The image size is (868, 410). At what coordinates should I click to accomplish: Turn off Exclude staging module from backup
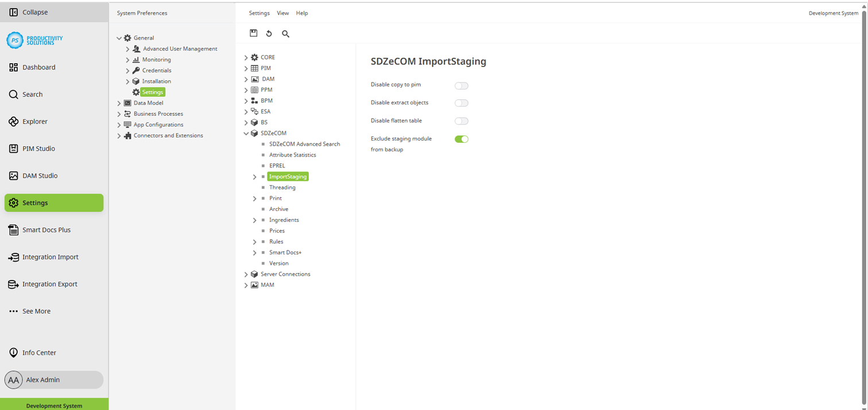(461, 139)
